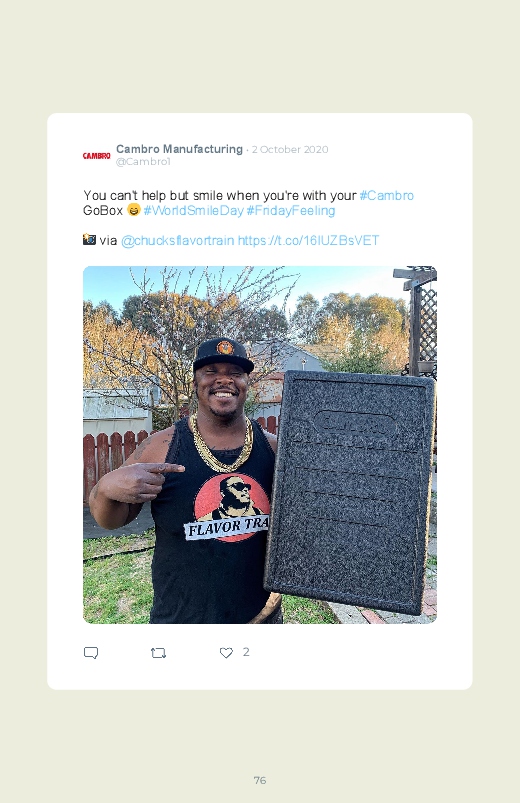The height and width of the screenshot is (803, 520).
Task: Like the tweet with the heart icon
Action: pyautogui.click(x=226, y=652)
